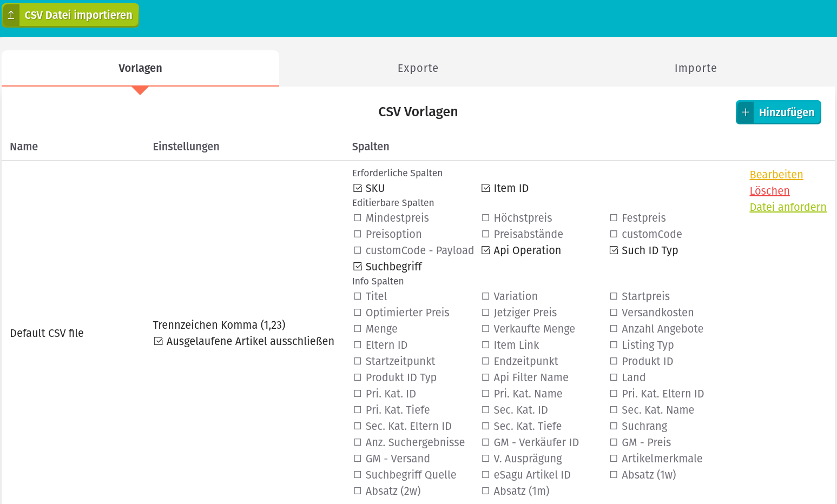Viewport: 837px width, 504px height.
Task: Enable the customCode - Payload checkbox
Action: point(358,250)
